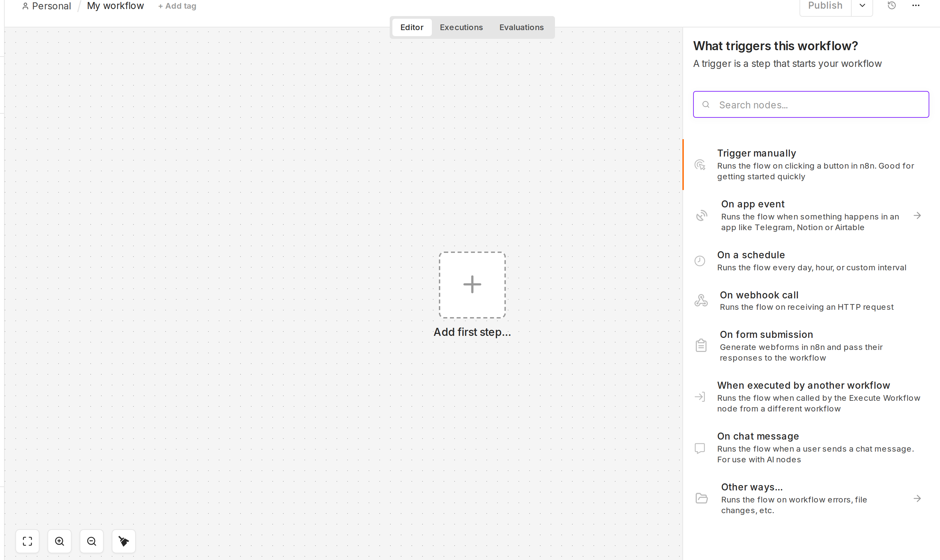The image size is (940, 560).
Task: Select the Other ways option
Action: (811, 498)
